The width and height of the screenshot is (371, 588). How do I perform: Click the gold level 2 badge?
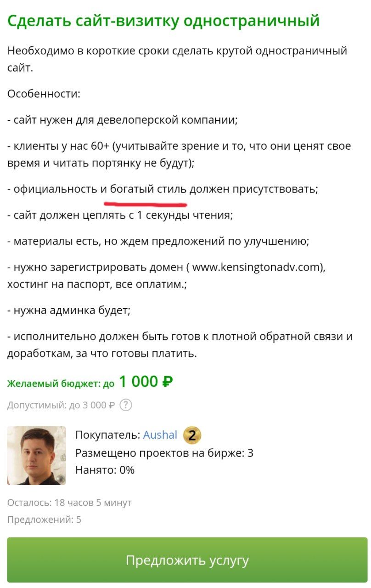coord(192,435)
